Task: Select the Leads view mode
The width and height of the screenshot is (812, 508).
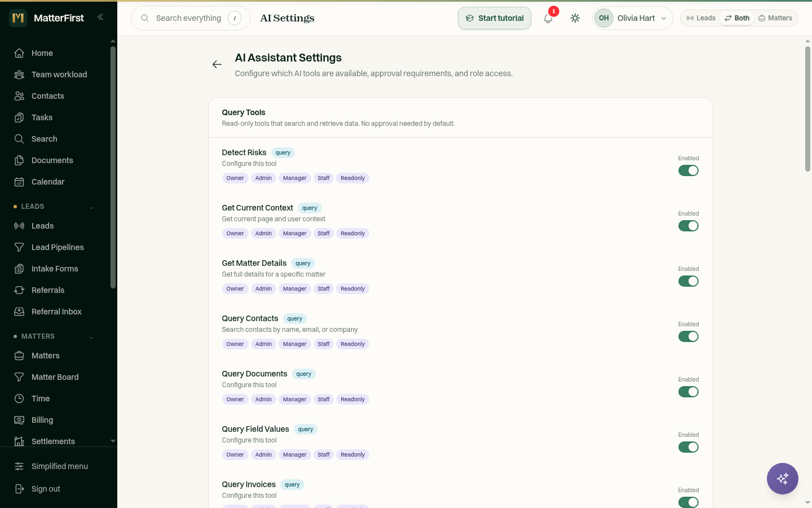Action: [x=701, y=18]
